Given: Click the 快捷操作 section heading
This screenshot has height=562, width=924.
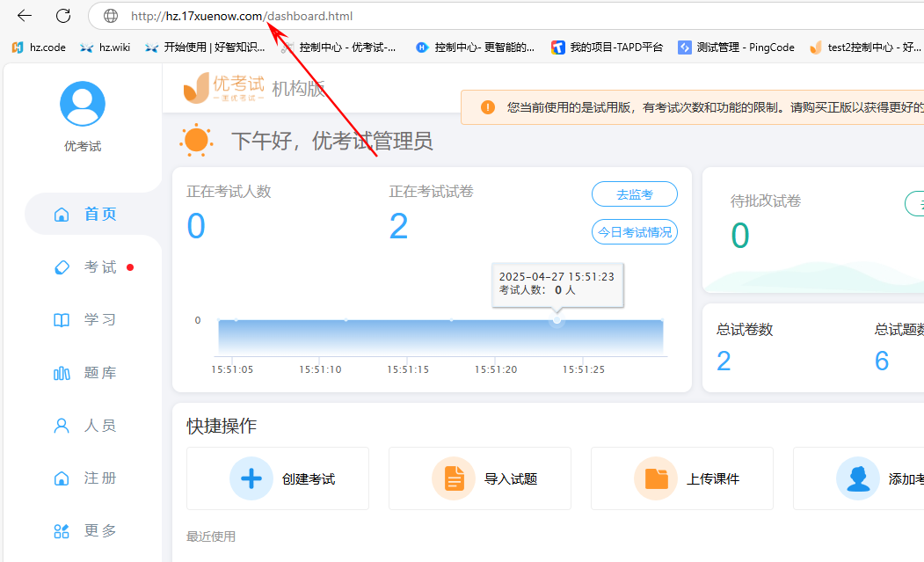Looking at the screenshot, I should pos(222,426).
